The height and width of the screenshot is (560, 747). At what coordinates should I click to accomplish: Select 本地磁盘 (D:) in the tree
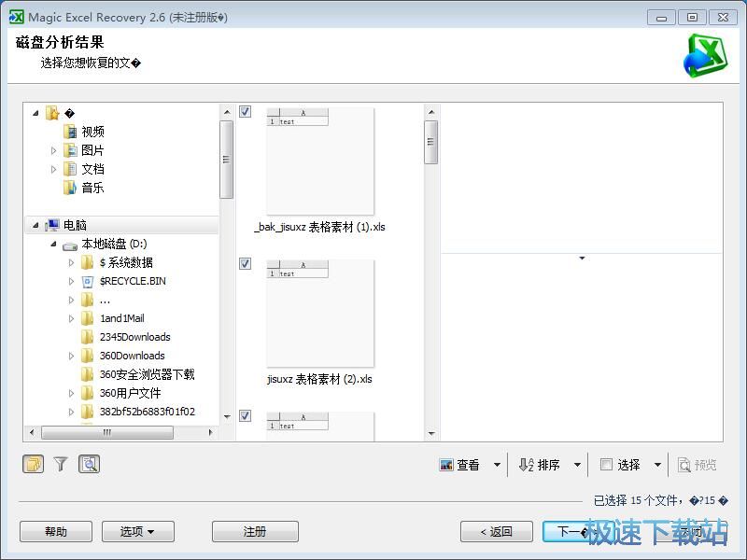(x=113, y=244)
